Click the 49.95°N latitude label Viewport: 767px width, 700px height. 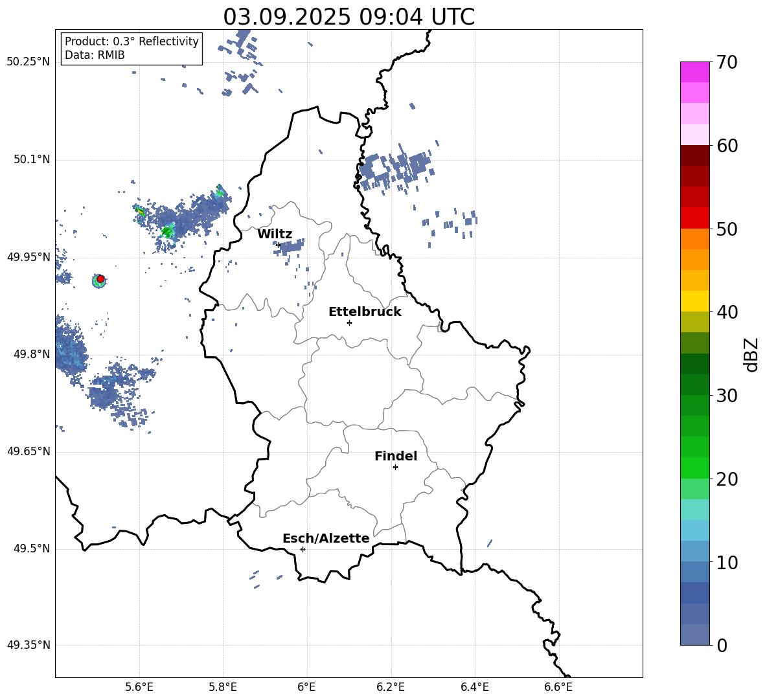(x=28, y=256)
